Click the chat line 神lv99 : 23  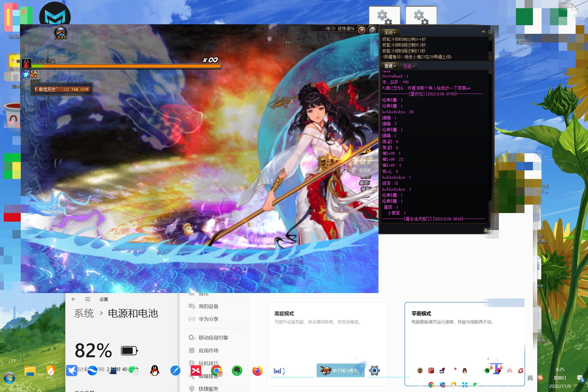392,160
